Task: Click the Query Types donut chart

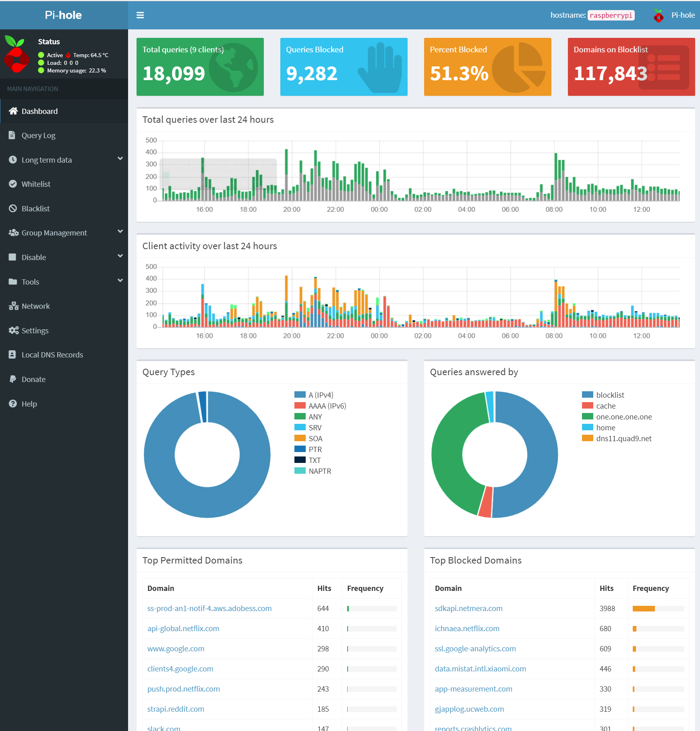Action: click(207, 454)
